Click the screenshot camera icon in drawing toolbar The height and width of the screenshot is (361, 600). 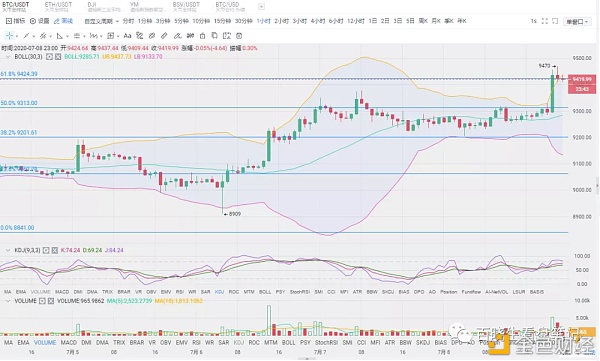click(239, 36)
